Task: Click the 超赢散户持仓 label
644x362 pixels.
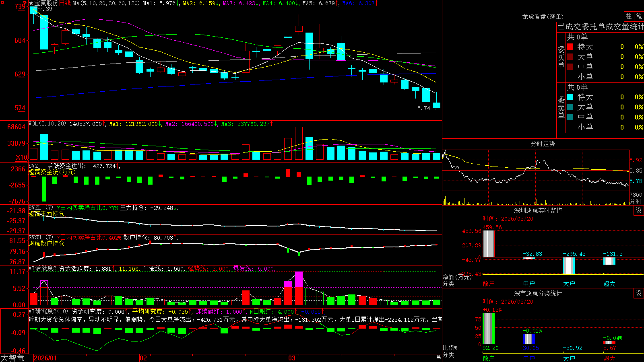Action: click(x=46, y=243)
